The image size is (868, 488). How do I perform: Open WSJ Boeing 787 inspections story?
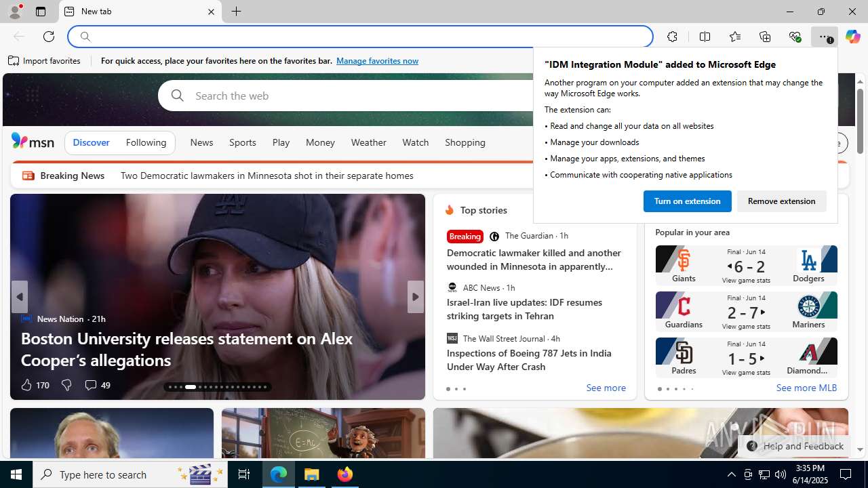click(x=529, y=360)
